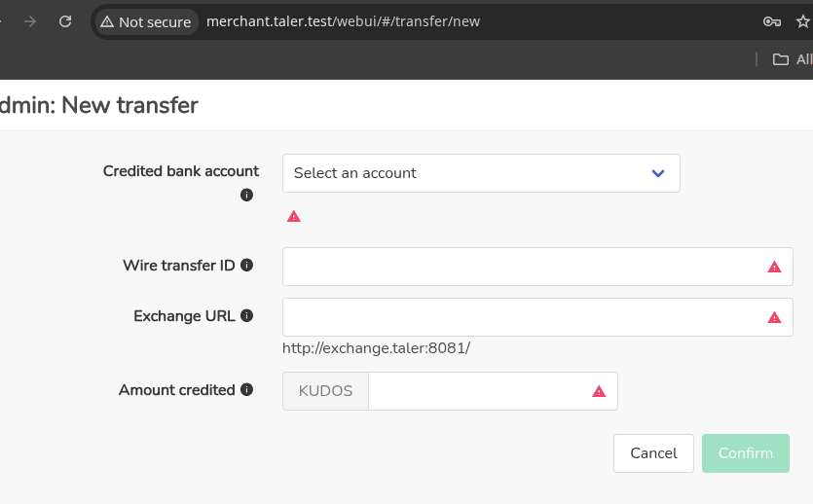Click the Amount credited input box
Viewport: 813px width, 504px height.
477,391
